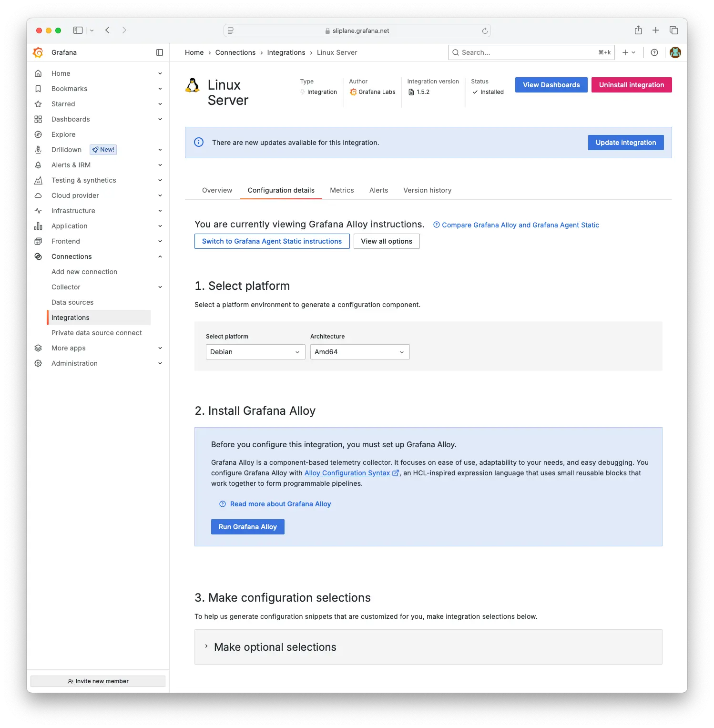The width and height of the screenshot is (714, 728).
Task: Open Alloy Configuration Syntax link
Action: coord(347,473)
